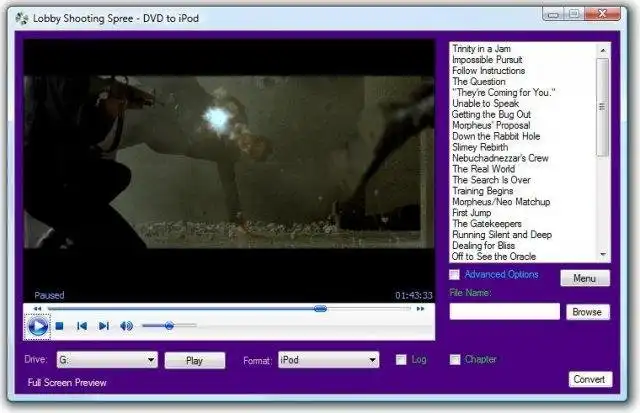Minimize the DVD to iPod window
Screen dimensions: 640x413
click(x=553, y=14)
